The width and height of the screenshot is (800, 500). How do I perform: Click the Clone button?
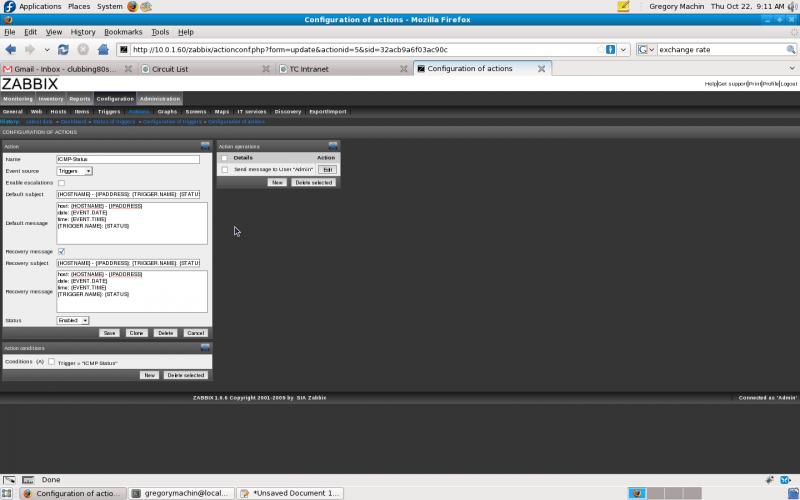136,333
